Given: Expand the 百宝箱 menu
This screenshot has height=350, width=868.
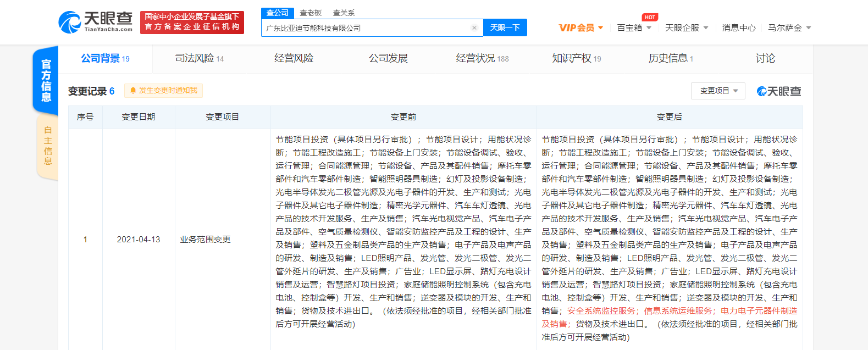Looking at the screenshot, I should pos(634,27).
